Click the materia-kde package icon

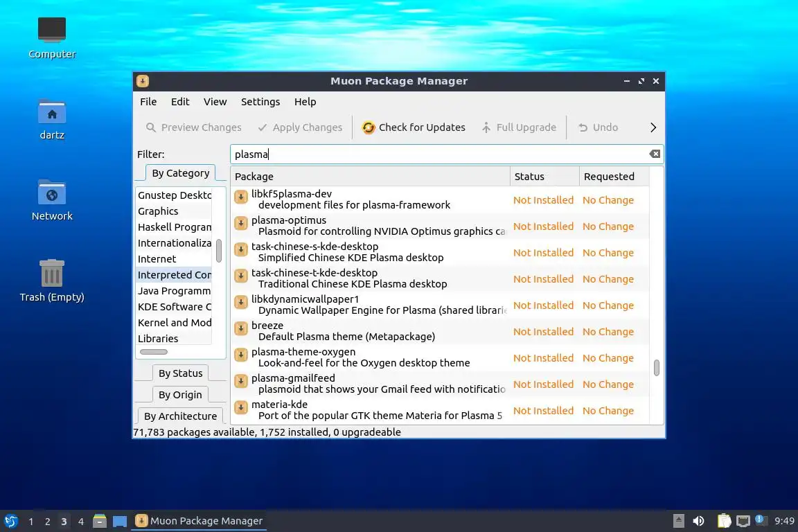pos(241,408)
